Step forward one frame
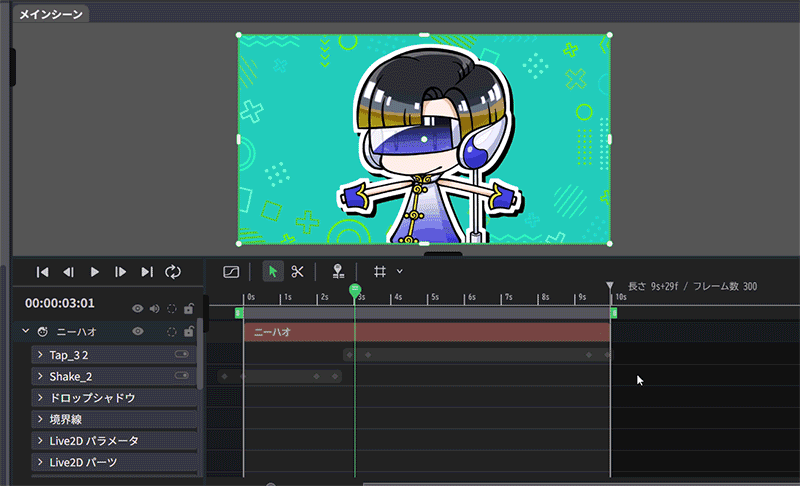Screen dimensions: 800x486 point(121,272)
